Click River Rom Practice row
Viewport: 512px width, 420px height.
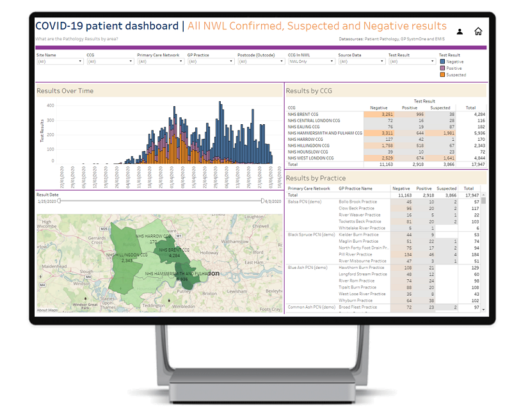click(409, 280)
